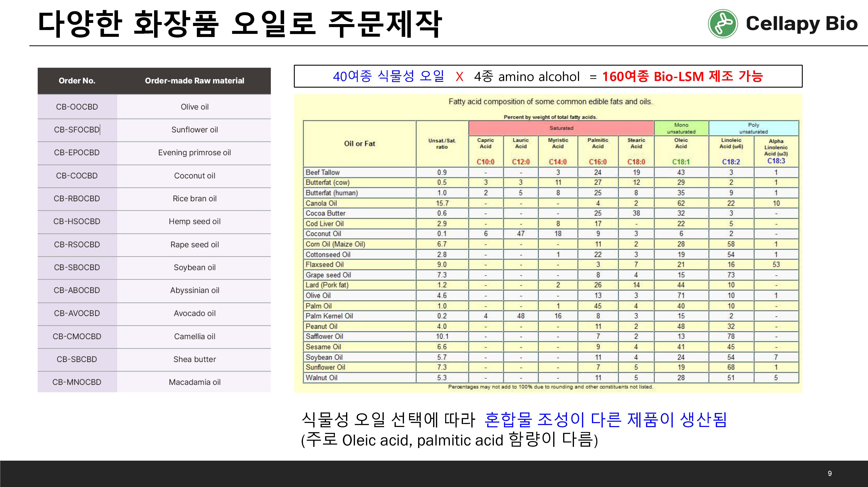Click the Palmitic Acid C16:0 header
This screenshot has width=868, height=487.
click(x=598, y=151)
